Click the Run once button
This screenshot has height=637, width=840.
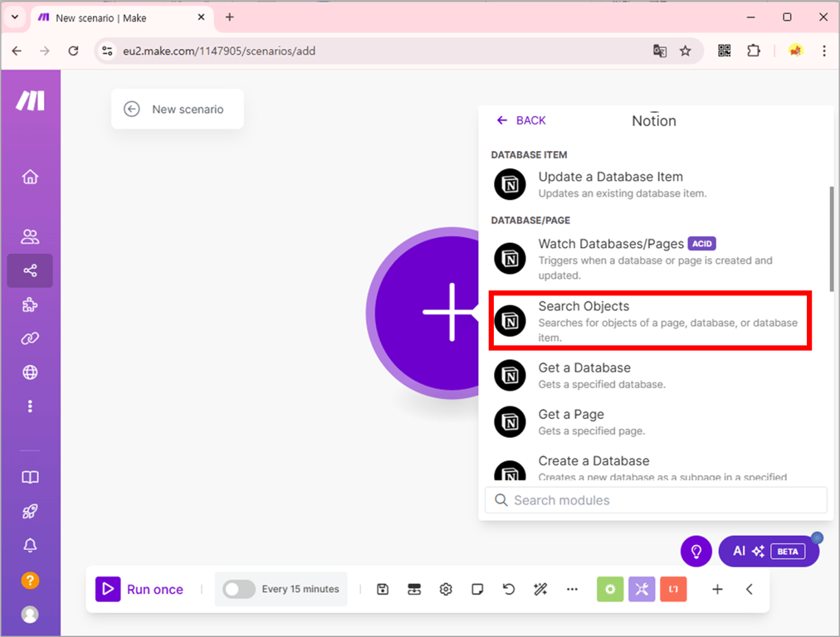(x=144, y=589)
